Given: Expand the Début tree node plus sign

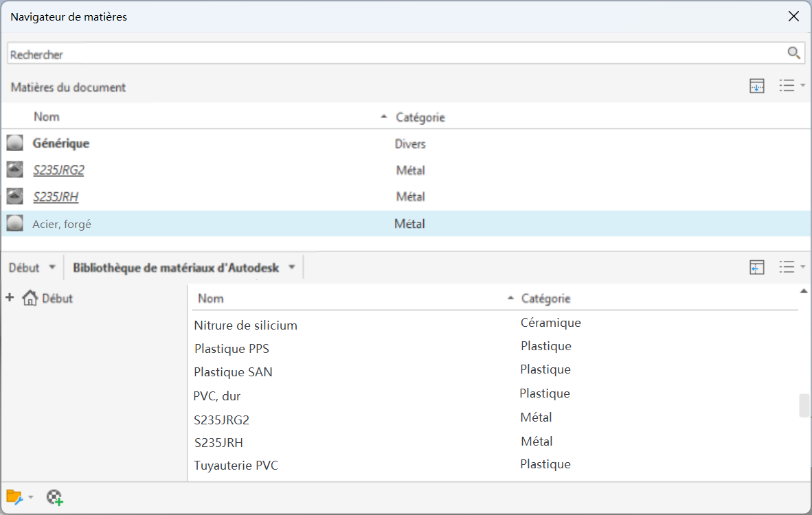Looking at the screenshot, I should (x=10, y=298).
